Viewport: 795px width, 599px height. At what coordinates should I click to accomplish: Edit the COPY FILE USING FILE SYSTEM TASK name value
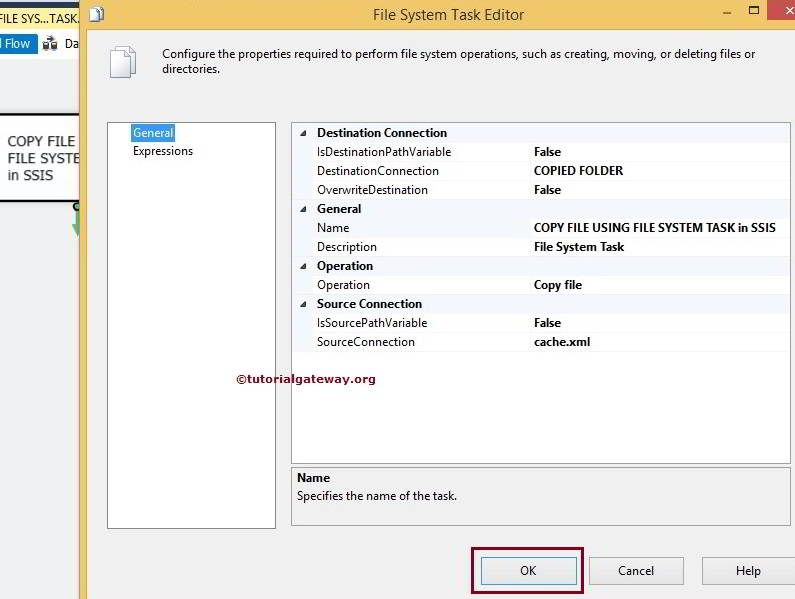tap(655, 228)
